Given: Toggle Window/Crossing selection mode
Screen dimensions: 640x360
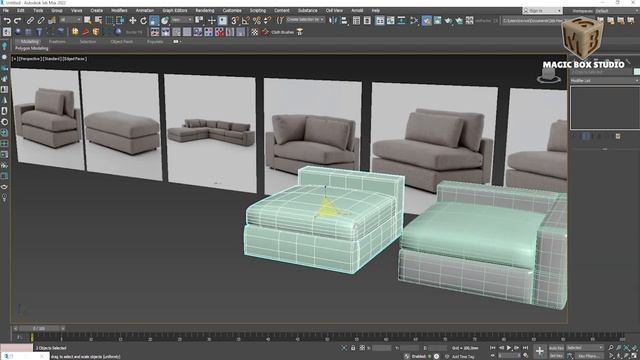Looking at the screenshot, I should point(120,20).
